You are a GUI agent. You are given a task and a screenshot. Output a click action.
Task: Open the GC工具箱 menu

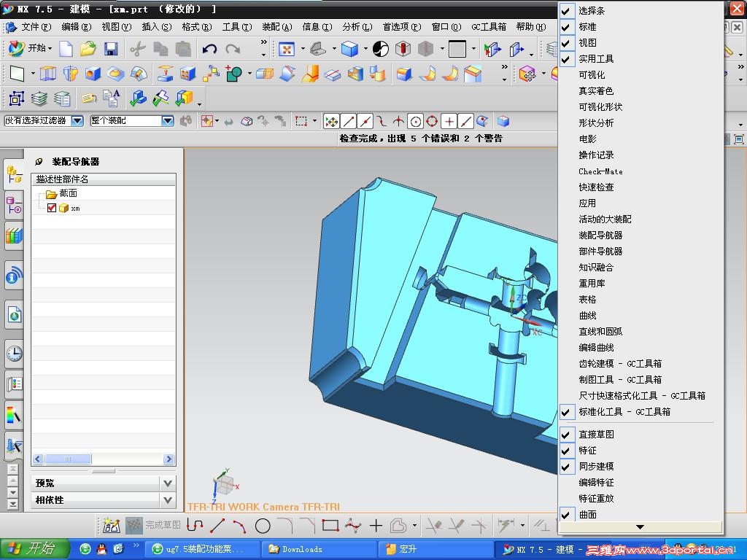tap(489, 27)
